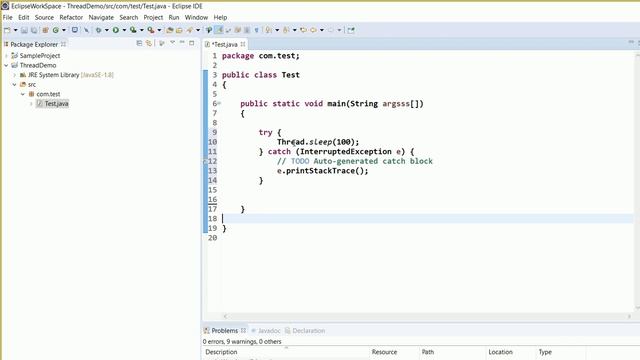
Task: Click the Debug bug toolbar icon
Action: pyautogui.click(x=98, y=30)
